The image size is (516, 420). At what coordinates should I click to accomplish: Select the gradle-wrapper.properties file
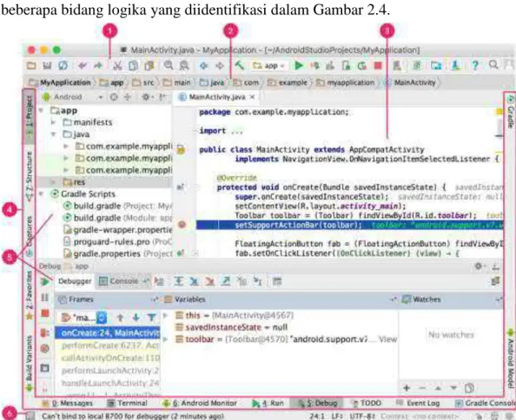click(117, 230)
